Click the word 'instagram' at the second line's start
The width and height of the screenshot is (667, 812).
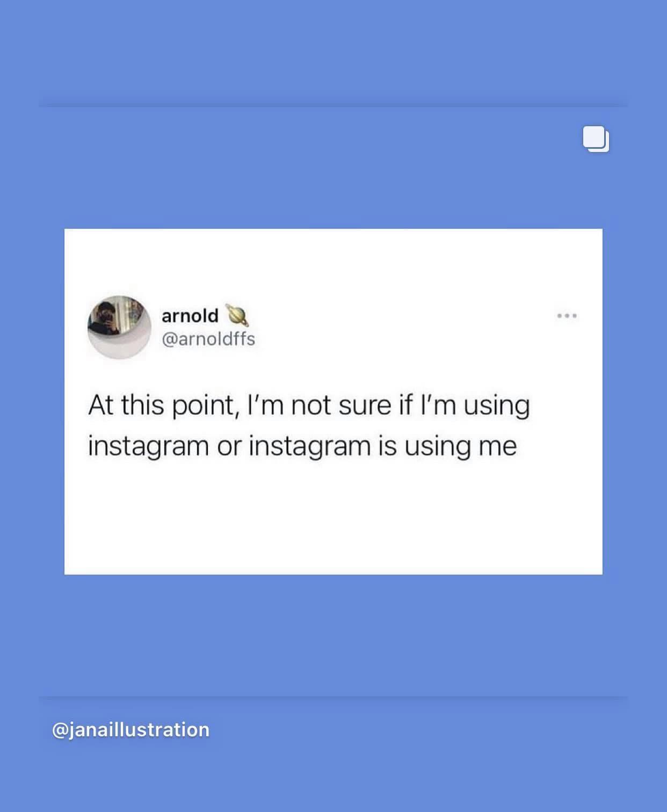point(148,446)
